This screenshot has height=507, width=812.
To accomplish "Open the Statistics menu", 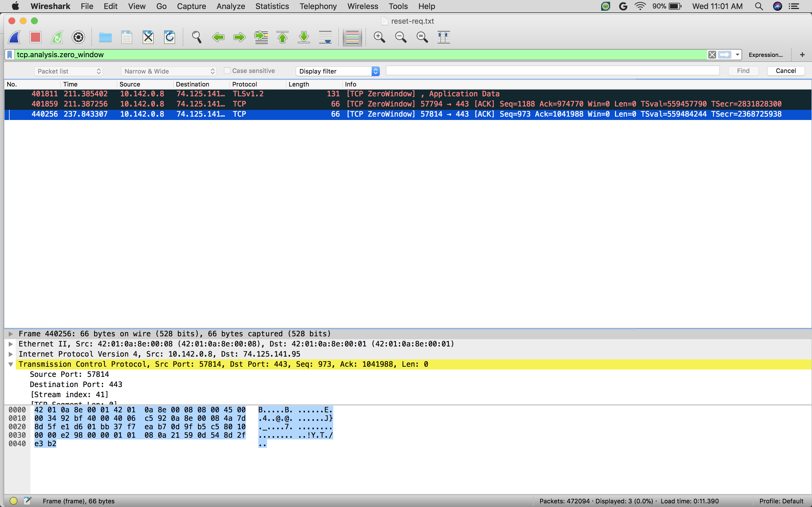I will click(x=272, y=6).
